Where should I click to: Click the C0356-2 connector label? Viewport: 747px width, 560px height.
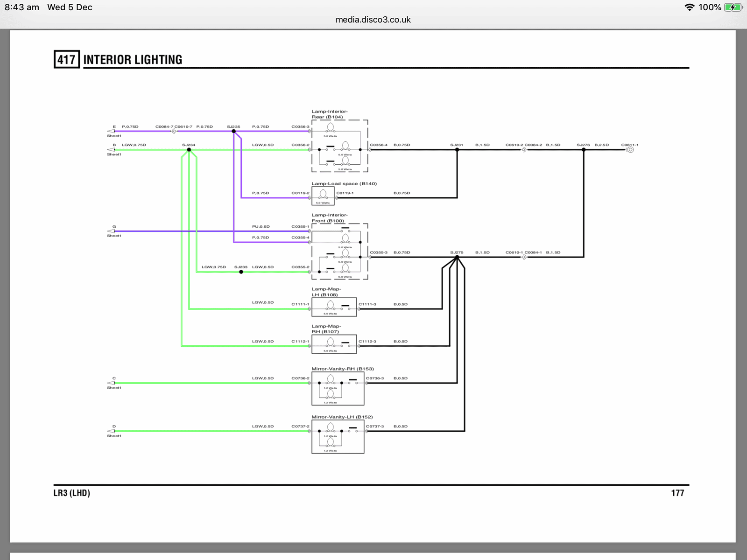point(300,145)
